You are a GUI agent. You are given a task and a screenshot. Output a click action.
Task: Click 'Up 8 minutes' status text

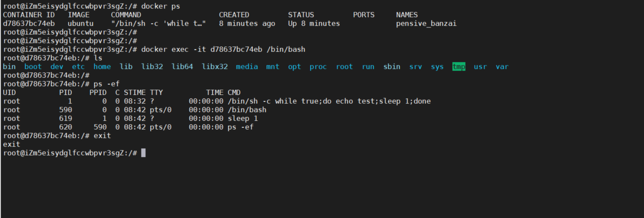point(314,23)
